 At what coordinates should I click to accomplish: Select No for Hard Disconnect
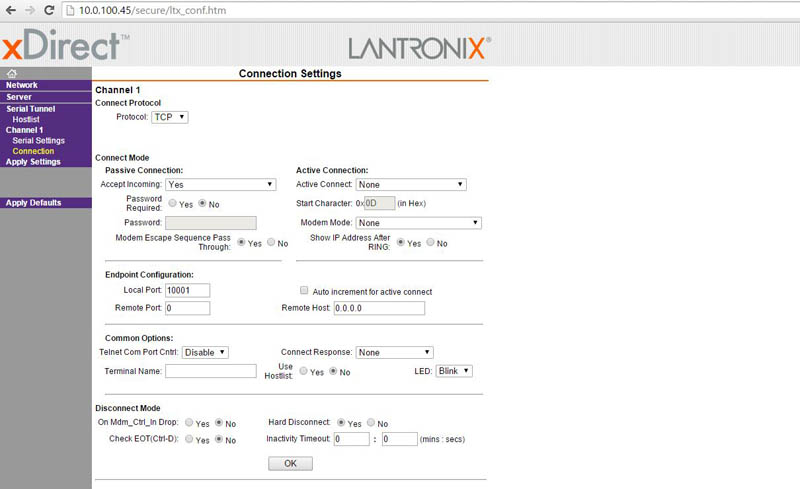point(372,423)
